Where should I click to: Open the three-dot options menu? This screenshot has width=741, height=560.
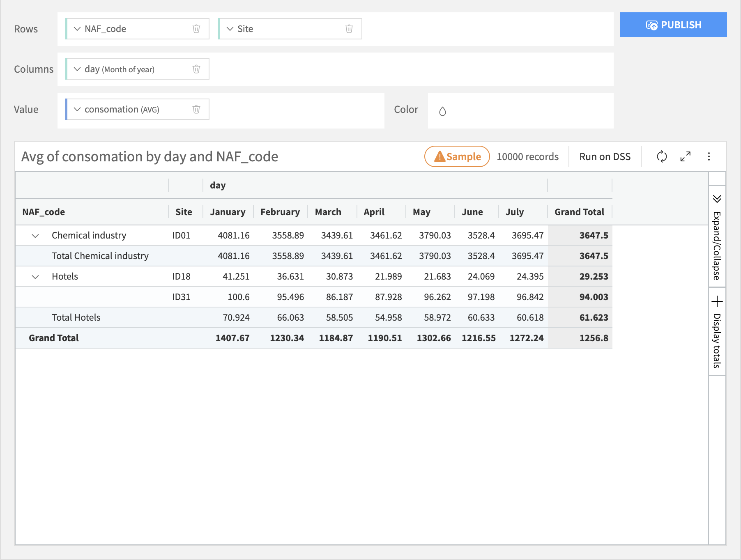pos(709,156)
